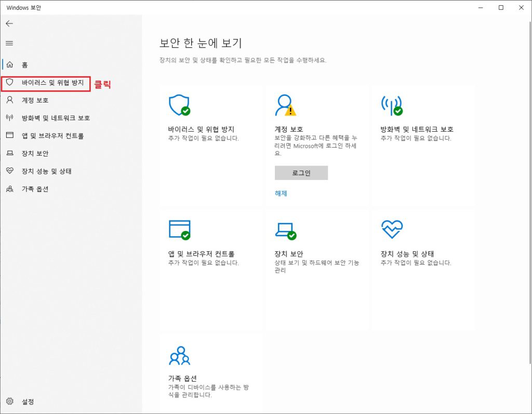The width and height of the screenshot is (532, 414).
Task: Open the large shield tile icon with checkmark
Action: pos(179,105)
